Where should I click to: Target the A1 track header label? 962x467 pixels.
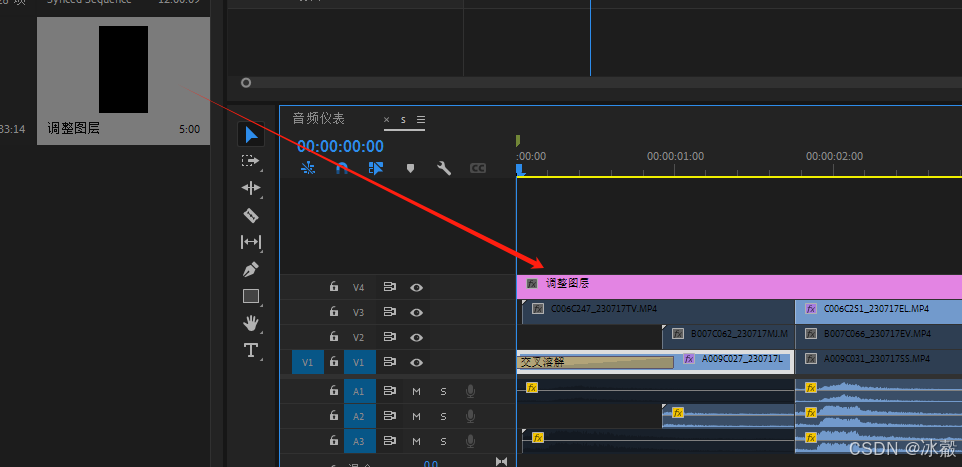pyautogui.click(x=358, y=392)
